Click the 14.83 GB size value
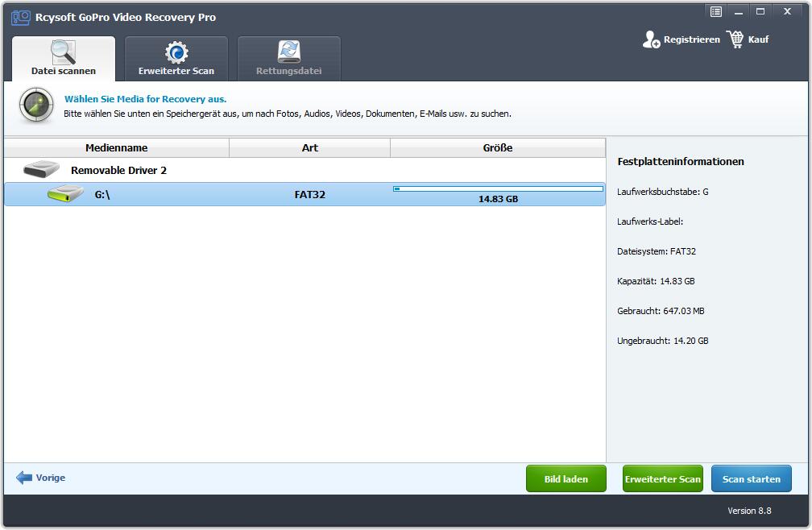The height and width of the screenshot is (530, 812). coord(498,199)
